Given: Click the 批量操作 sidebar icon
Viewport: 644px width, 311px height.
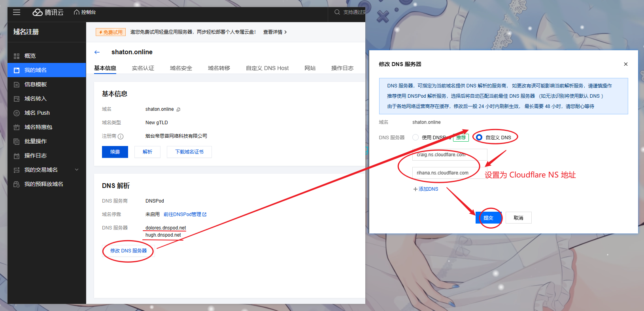Looking at the screenshot, I should pyautogui.click(x=17, y=141).
